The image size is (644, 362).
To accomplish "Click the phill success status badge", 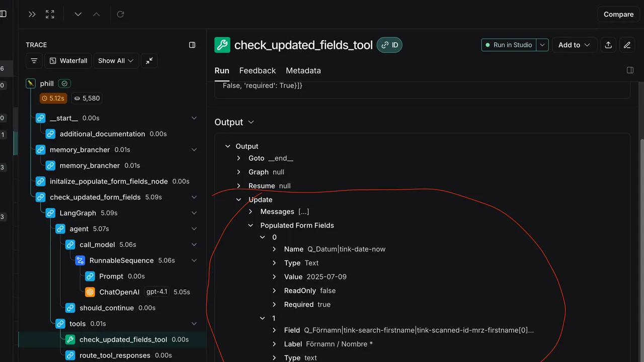I will click(x=64, y=83).
